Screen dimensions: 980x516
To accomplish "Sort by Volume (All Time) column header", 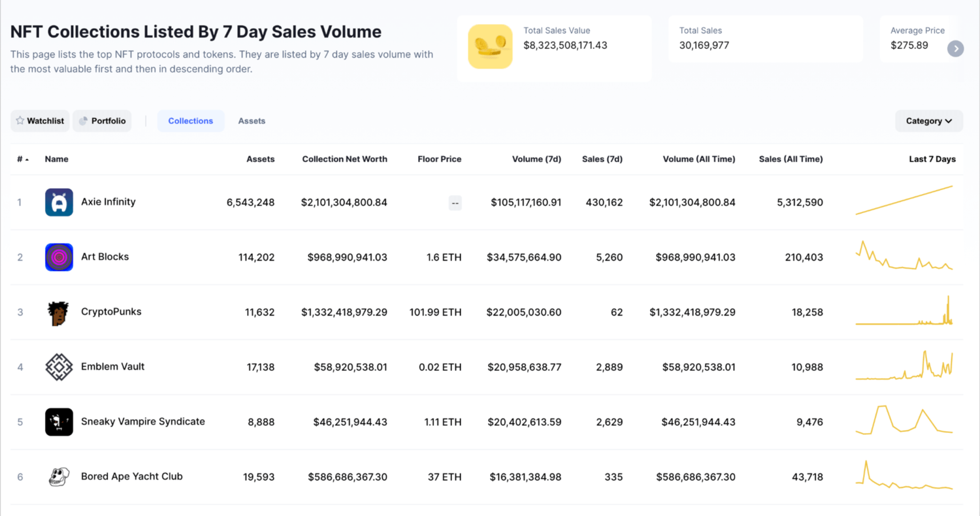I will 699,159.
